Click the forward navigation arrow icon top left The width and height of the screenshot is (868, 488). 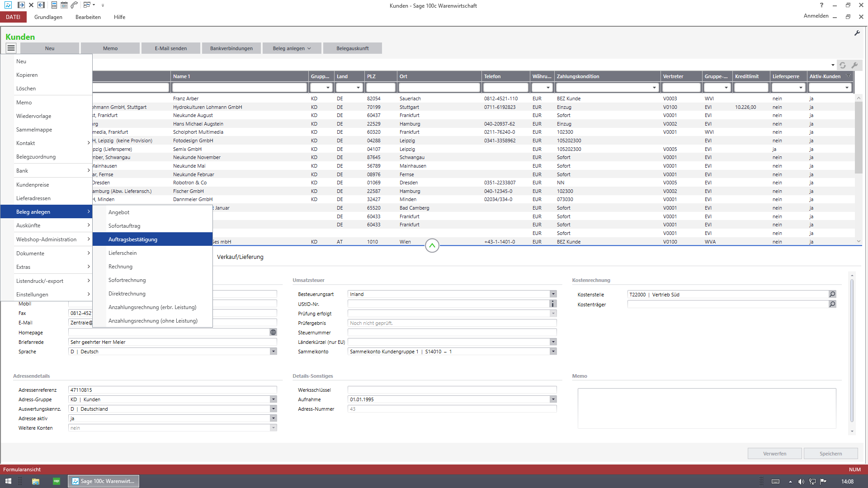pos(21,5)
